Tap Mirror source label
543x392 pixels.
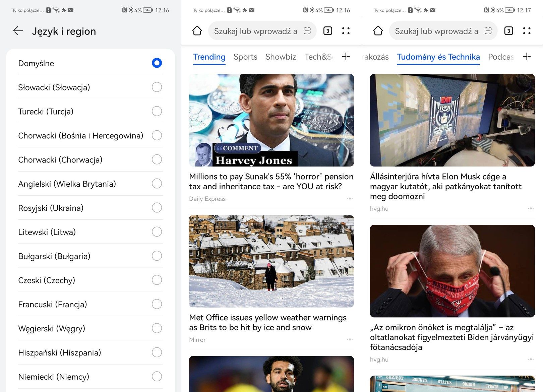[197, 340]
